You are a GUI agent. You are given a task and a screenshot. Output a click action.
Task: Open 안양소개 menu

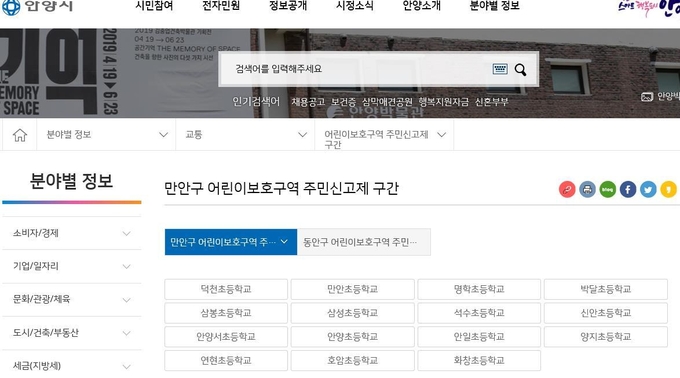[421, 6]
